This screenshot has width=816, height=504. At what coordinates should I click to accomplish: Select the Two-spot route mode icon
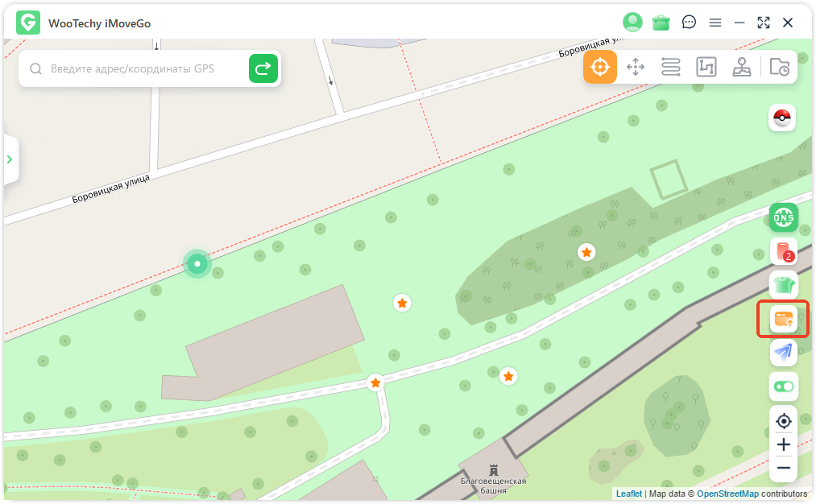(671, 67)
